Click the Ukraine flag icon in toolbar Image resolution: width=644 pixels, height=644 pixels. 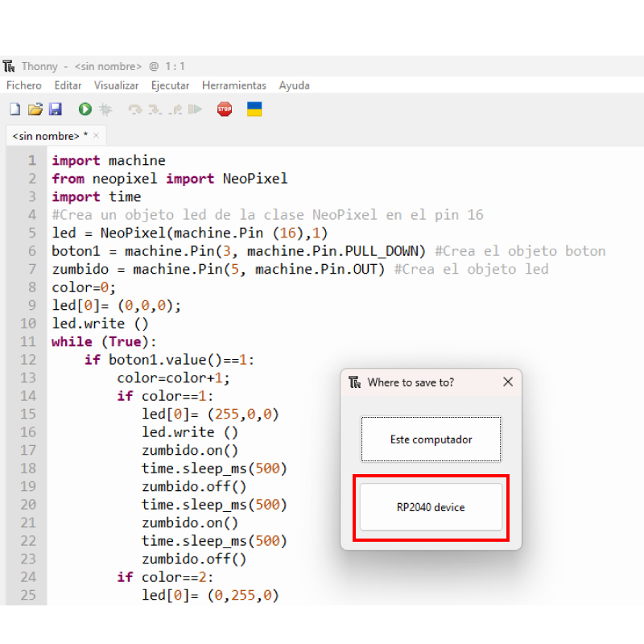[254, 109]
